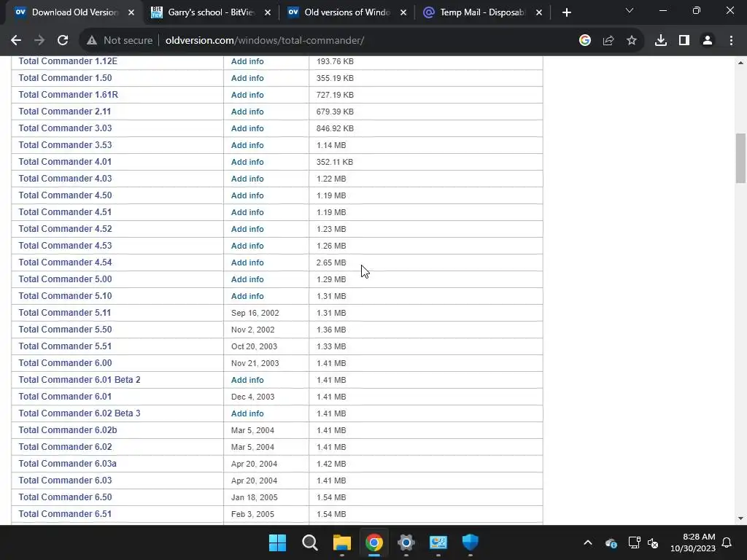The height and width of the screenshot is (560, 747).
Task: Select the size 2.65 MB
Action: pyautogui.click(x=331, y=262)
